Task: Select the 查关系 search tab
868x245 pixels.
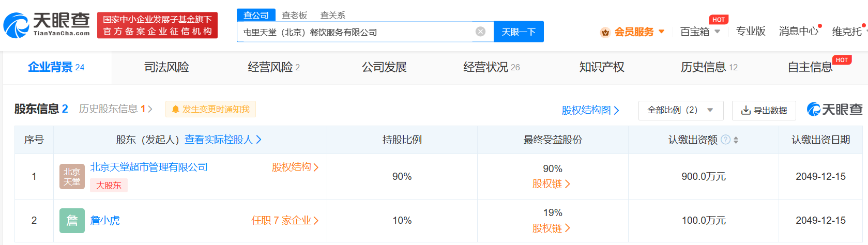Action: [333, 15]
